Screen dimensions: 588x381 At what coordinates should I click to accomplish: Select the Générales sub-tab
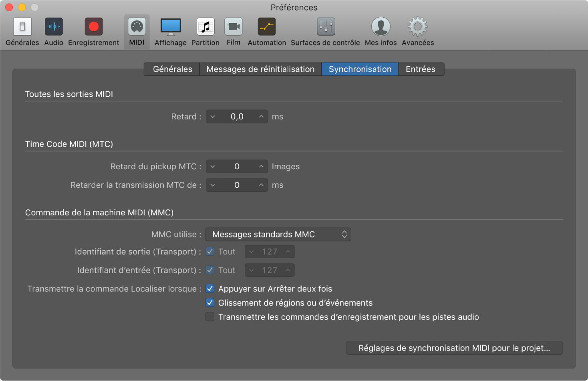tap(171, 69)
